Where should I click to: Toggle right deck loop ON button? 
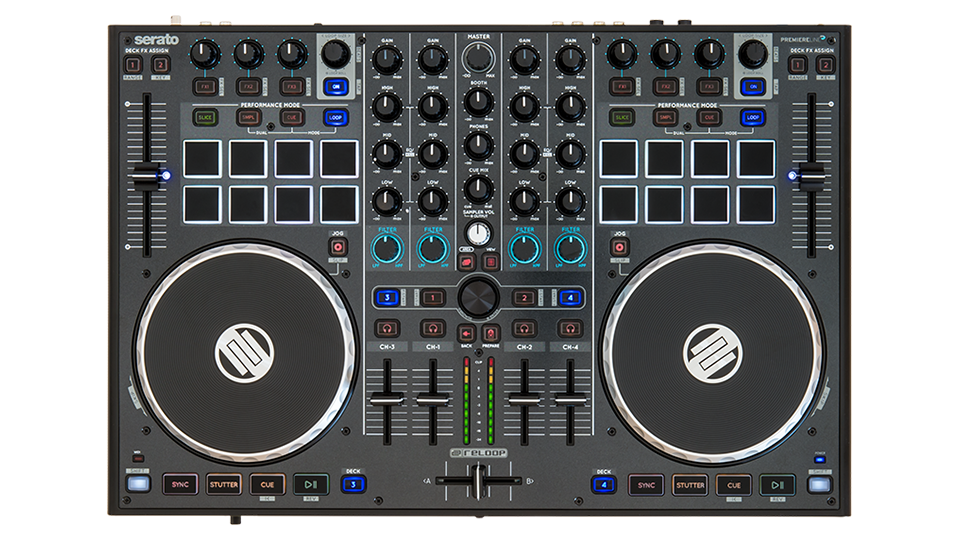click(752, 86)
